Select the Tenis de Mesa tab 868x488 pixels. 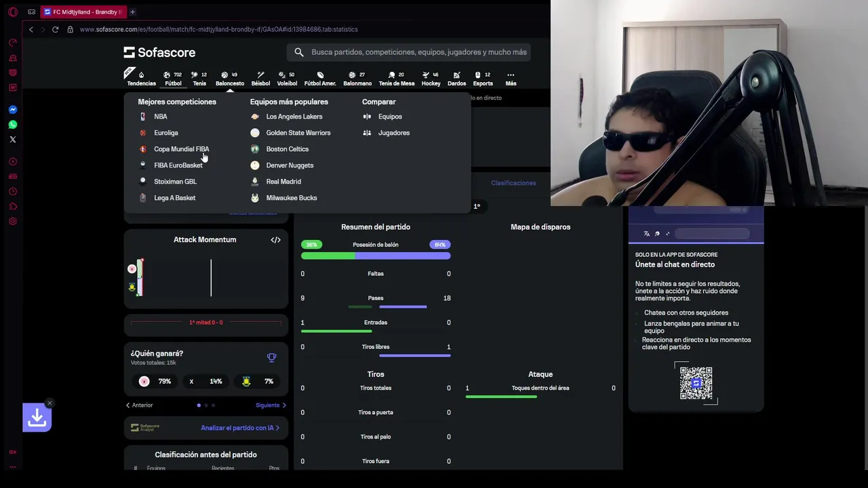tap(397, 79)
